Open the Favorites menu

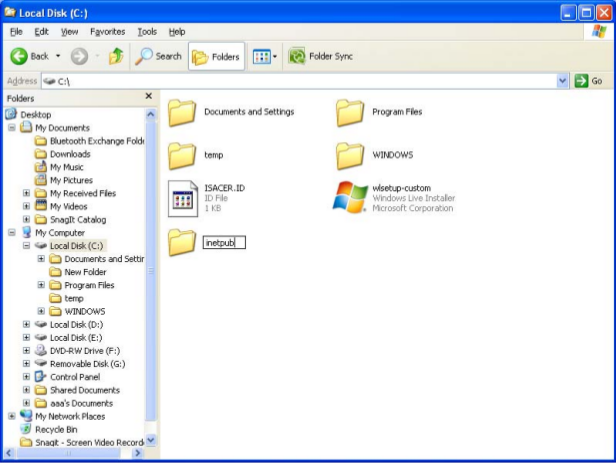pyautogui.click(x=108, y=32)
